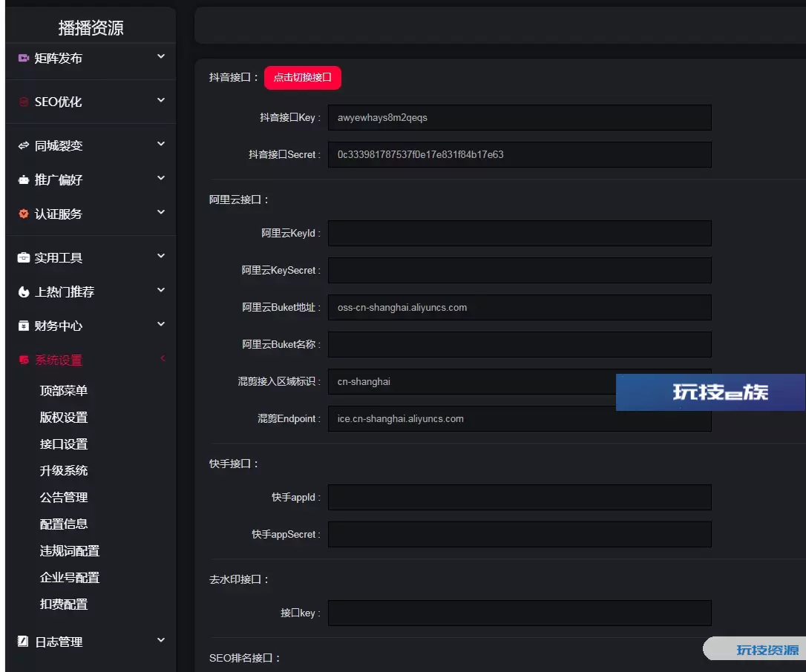Focus the 接口key watermark-removal input field
Image resolution: width=806 pixels, height=672 pixels.
tap(520, 613)
